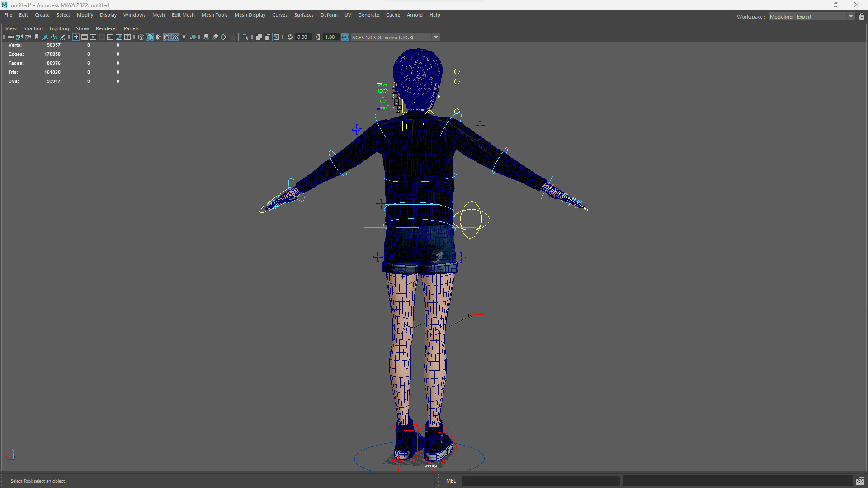
Task: Open ACES view transform dropdown
Action: click(x=436, y=37)
